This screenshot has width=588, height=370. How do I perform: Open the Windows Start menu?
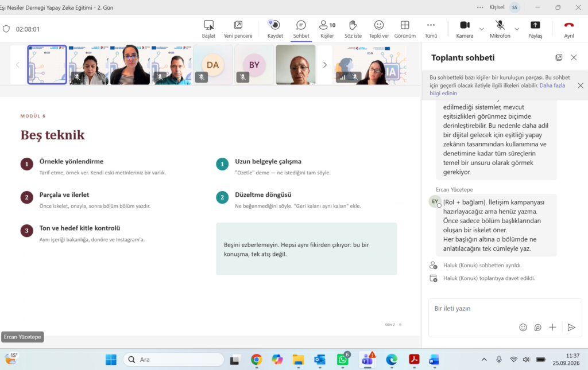pyautogui.click(x=111, y=360)
